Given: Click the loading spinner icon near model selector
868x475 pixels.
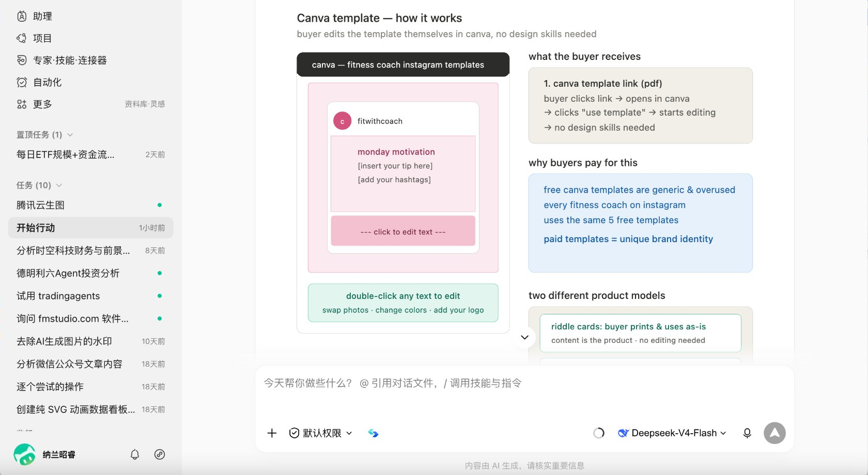Looking at the screenshot, I should click(599, 433).
